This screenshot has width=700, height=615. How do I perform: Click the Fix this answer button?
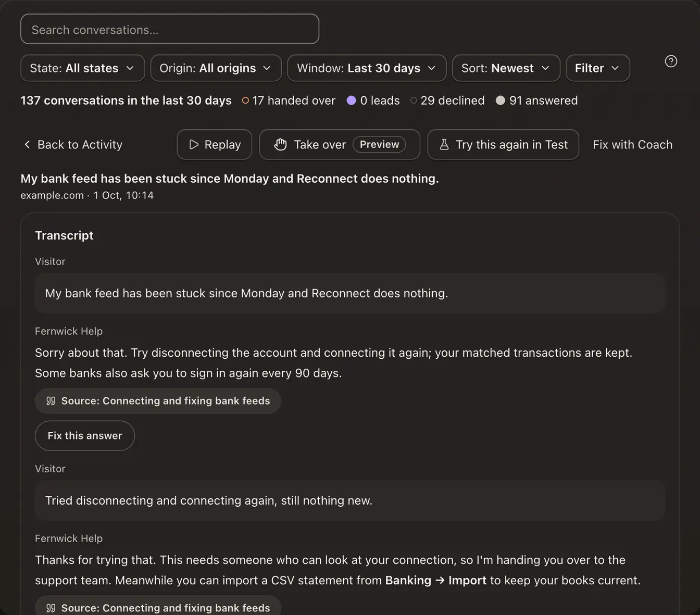click(85, 436)
